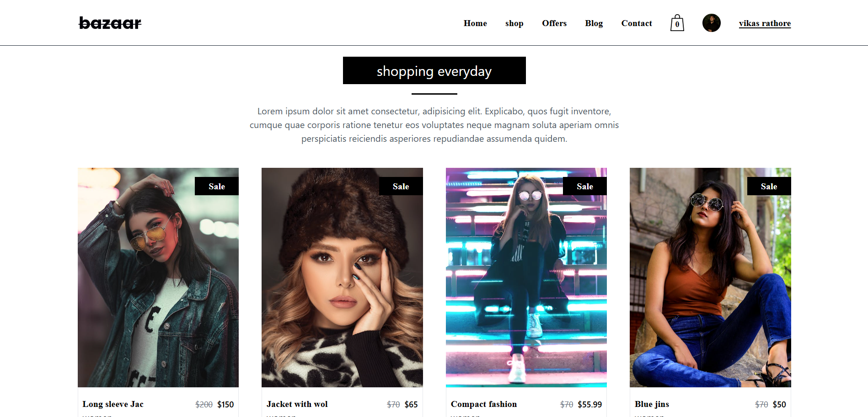This screenshot has height=417, width=868.
Task: Open the shop menu item
Action: pyautogui.click(x=514, y=23)
